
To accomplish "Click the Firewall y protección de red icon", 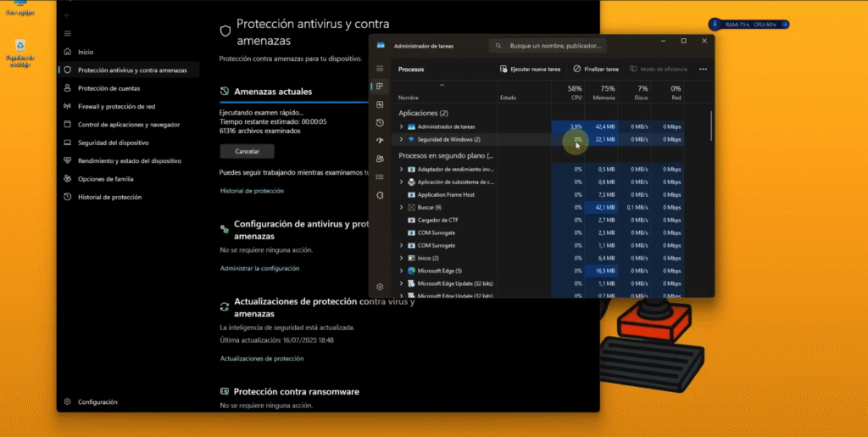I will tap(68, 106).
